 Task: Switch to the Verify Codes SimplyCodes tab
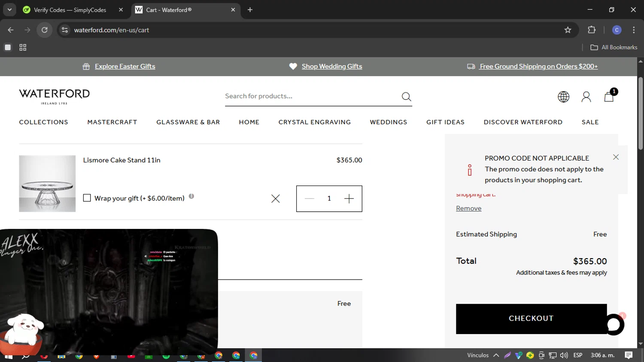pyautogui.click(x=70, y=9)
